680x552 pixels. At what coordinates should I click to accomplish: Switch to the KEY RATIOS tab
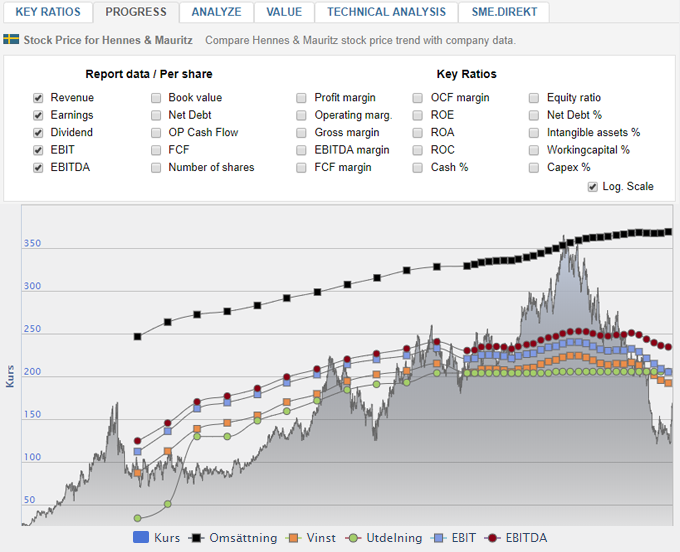coord(48,12)
